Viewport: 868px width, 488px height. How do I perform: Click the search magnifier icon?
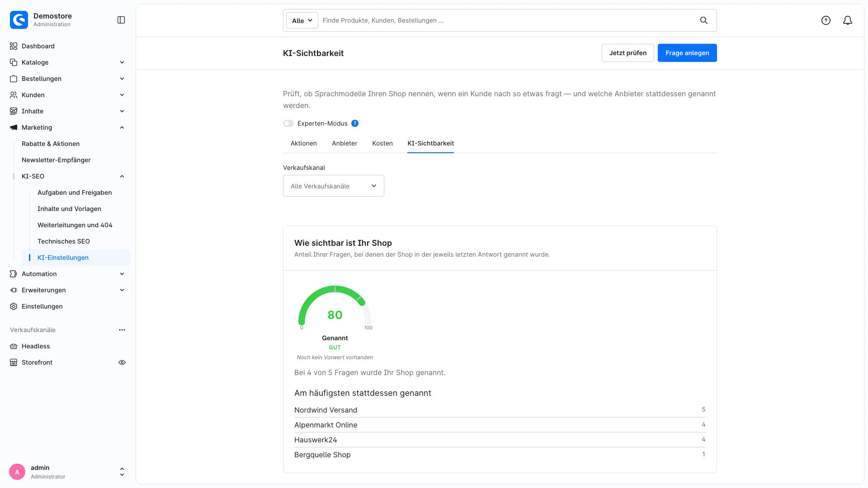click(x=704, y=20)
